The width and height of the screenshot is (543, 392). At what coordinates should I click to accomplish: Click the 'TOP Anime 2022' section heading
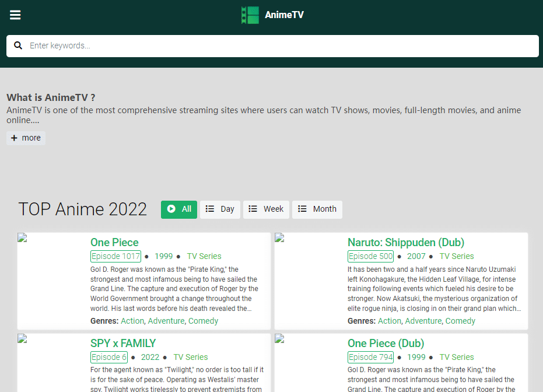click(83, 209)
